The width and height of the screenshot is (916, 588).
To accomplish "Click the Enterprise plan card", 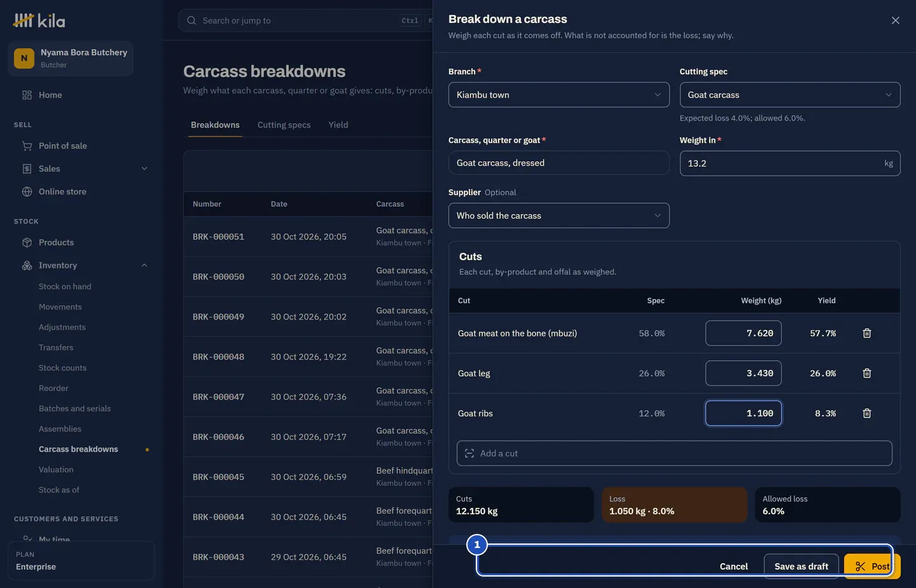I will (x=81, y=561).
